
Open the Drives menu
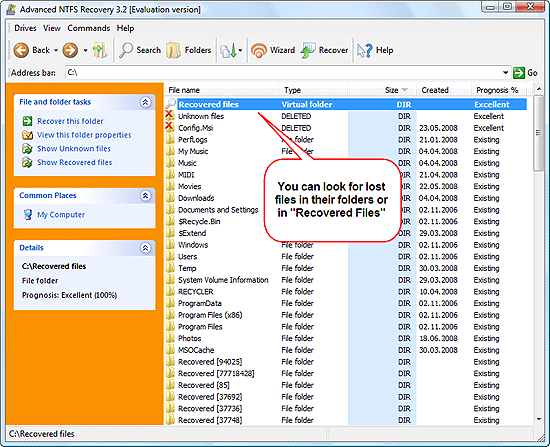click(x=25, y=28)
